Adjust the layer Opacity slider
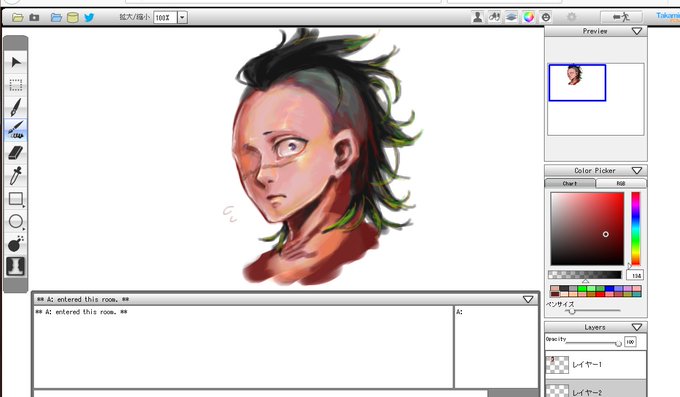The height and width of the screenshot is (397, 680). click(x=594, y=343)
